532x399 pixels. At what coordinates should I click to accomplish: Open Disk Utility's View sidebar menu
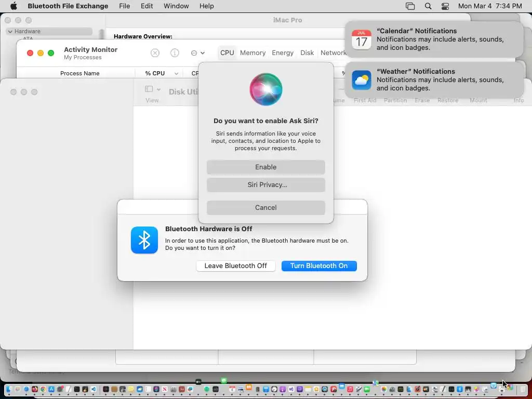click(x=152, y=89)
